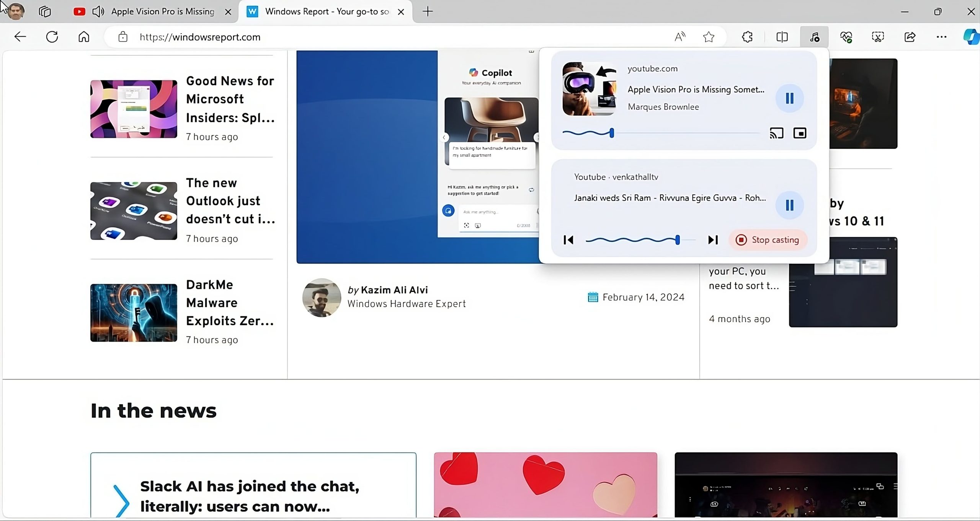Open the Copilot featured article image

tap(417, 157)
